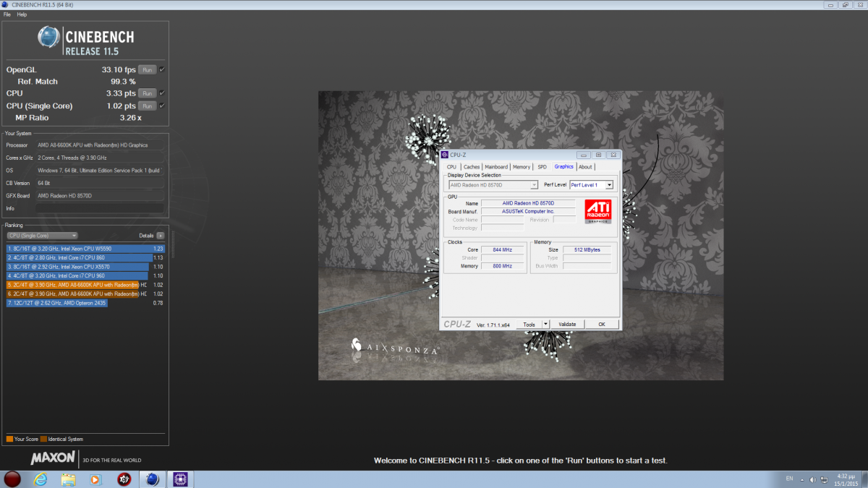Screen dimensions: 868x488
Task: Click the Processor value AMD A8-6600K APU
Action: coord(101,145)
